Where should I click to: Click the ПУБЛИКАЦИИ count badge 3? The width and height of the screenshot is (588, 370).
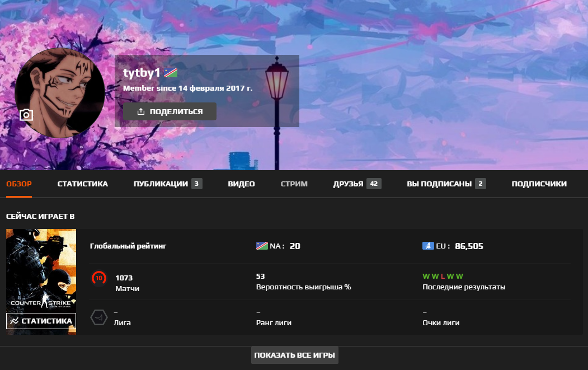point(196,184)
